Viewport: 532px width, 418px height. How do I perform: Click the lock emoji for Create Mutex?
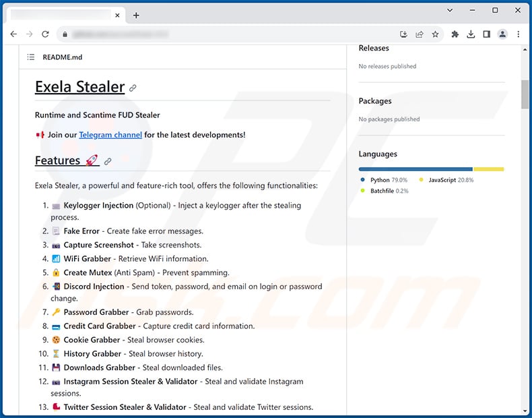tap(56, 272)
